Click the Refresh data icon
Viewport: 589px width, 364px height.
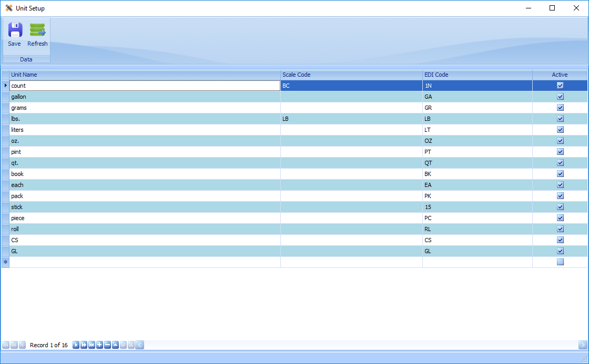[x=37, y=30]
